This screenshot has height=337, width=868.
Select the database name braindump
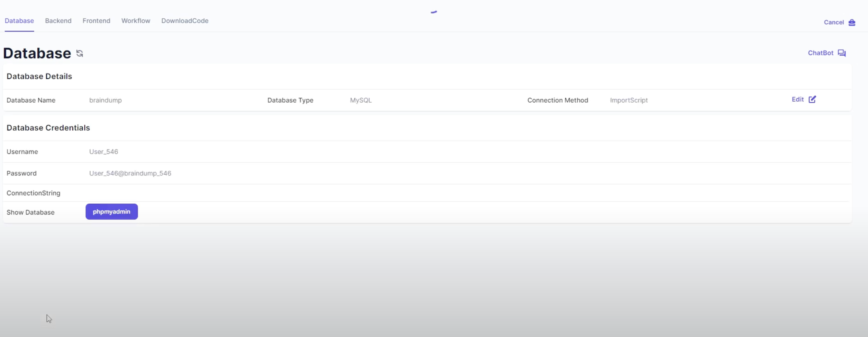click(x=105, y=100)
